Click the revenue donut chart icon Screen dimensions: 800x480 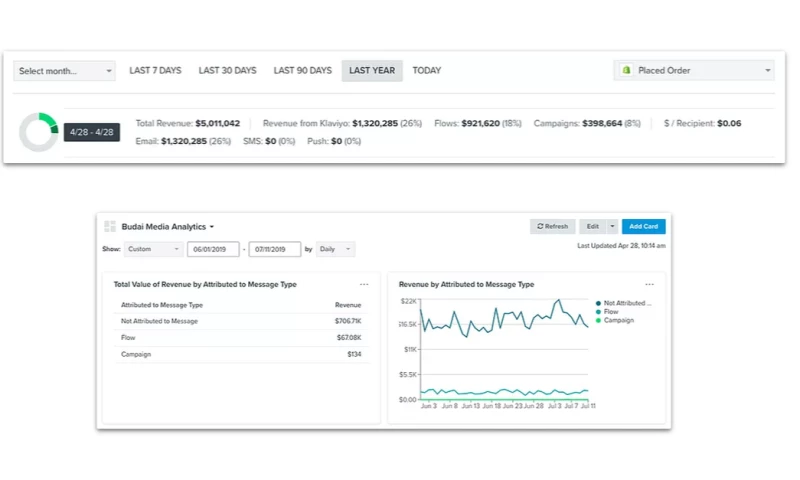point(39,132)
